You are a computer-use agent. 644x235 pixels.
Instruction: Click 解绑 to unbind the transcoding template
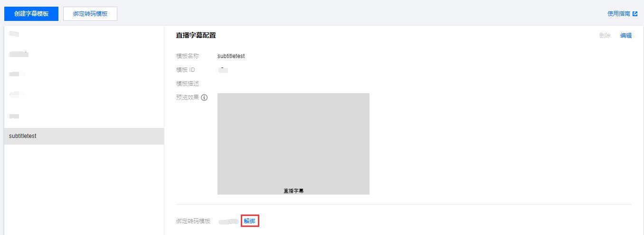[x=249, y=221]
